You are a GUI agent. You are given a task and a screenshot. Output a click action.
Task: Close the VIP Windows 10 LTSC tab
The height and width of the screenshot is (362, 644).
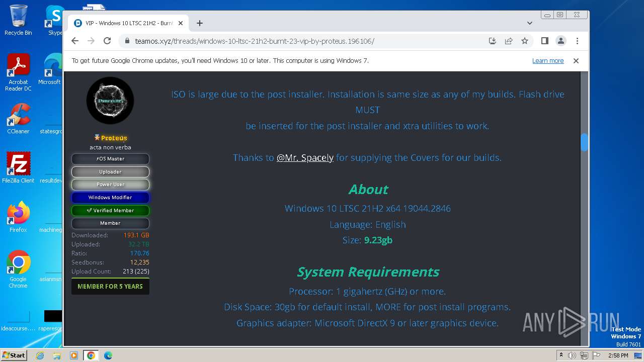point(180,23)
